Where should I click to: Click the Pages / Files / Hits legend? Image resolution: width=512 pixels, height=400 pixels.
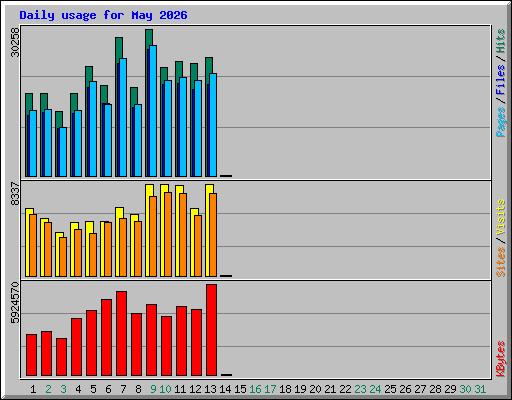500,83
